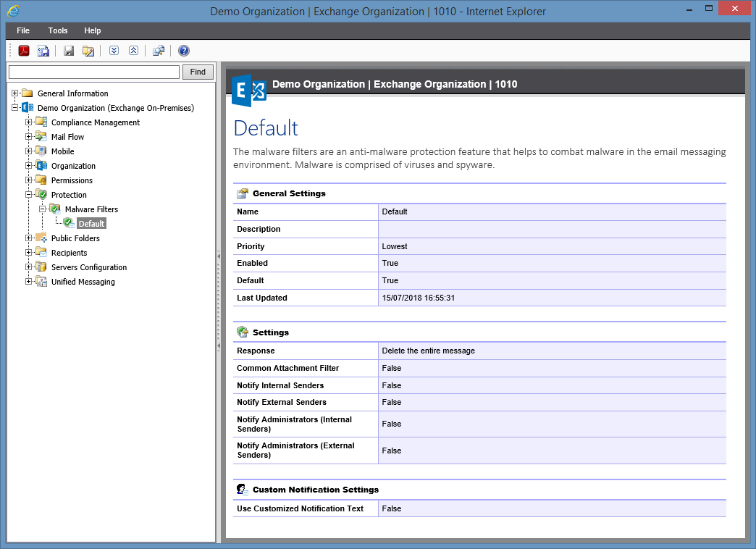Click the Public Folders icon

coord(41,238)
